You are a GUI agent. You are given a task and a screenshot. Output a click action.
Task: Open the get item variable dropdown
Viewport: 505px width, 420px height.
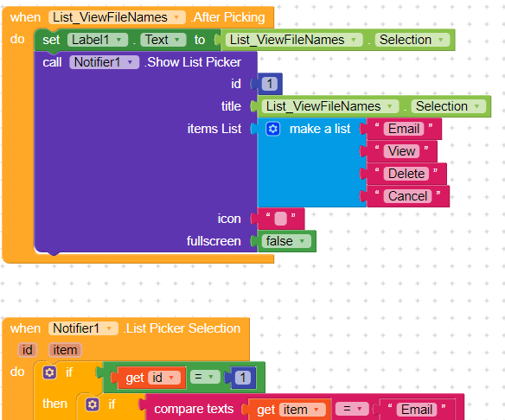click(302, 410)
